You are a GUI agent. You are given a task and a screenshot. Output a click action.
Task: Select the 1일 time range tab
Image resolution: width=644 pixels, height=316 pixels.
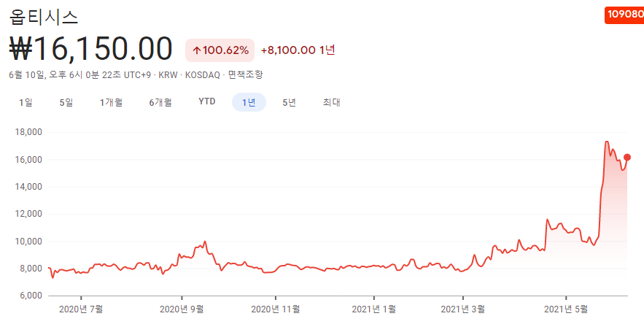(26, 102)
